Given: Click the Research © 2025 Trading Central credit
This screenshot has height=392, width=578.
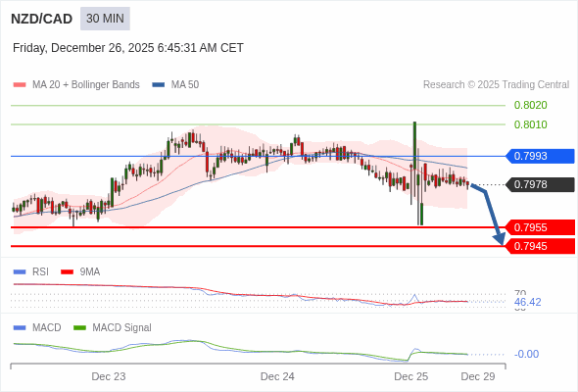Looking at the screenshot, I should tap(496, 85).
